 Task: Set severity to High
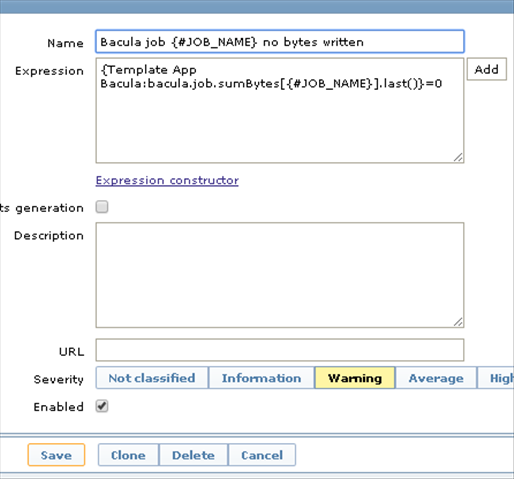496,378
